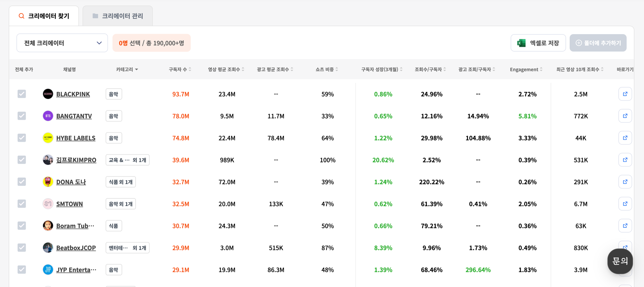Open HYBE LABELS external link icon
This screenshot has height=287, width=644.
[625, 138]
